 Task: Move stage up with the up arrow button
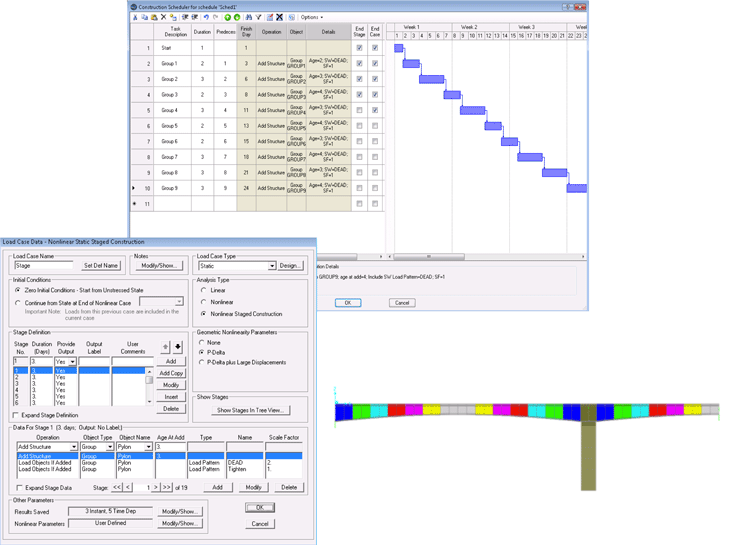(166, 347)
